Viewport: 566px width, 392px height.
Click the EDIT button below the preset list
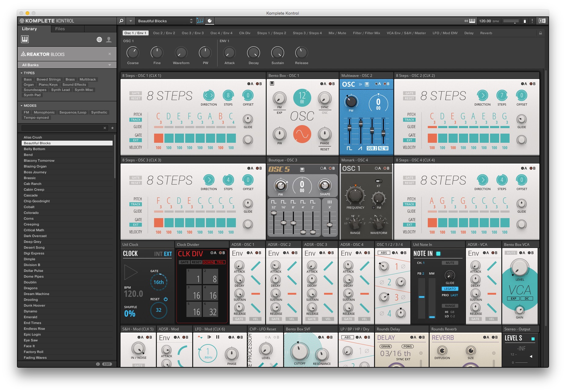pos(107,364)
